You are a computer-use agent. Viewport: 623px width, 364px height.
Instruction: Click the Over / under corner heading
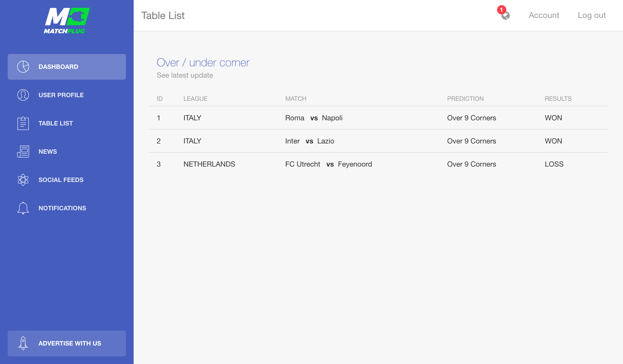tap(203, 62)
